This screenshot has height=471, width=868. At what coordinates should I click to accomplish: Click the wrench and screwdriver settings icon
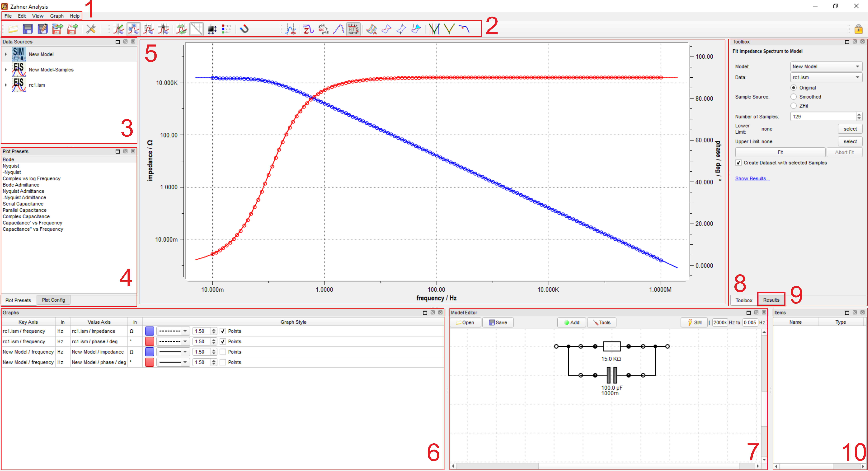pos(91,29)
